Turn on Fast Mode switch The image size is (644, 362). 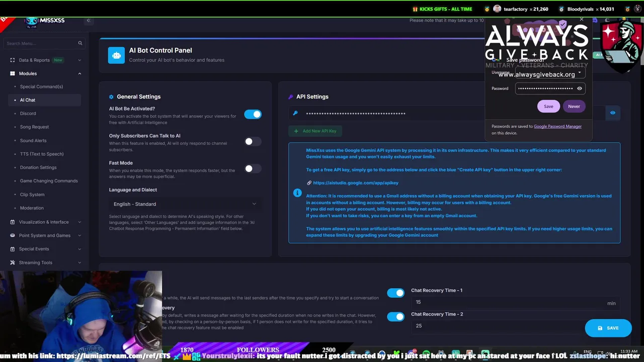(x=253, y=168)
